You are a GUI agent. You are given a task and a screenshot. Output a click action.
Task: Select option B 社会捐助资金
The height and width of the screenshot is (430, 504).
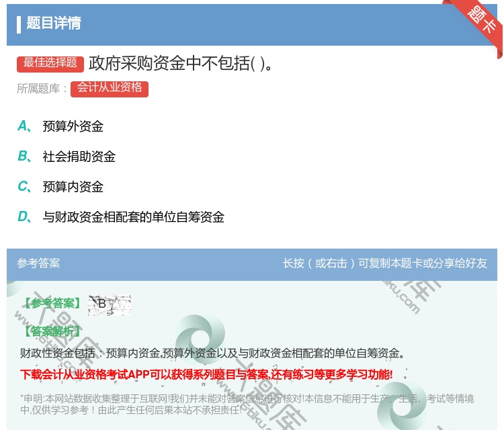pos(67,156)
